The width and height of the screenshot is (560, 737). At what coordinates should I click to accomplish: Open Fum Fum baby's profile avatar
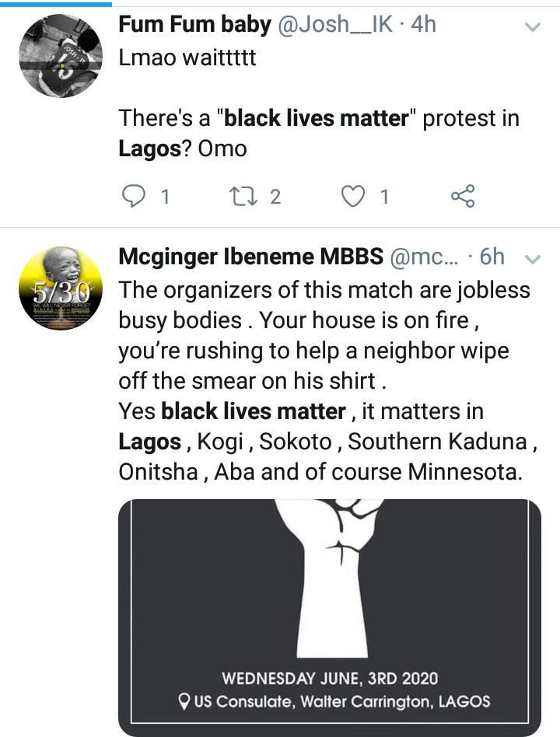[60, 56]
